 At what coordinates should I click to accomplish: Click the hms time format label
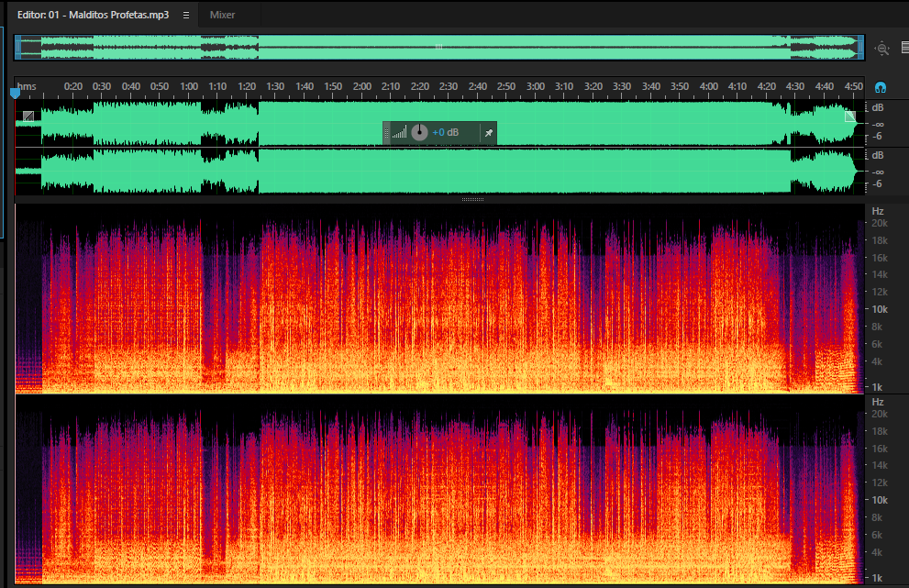pos(27,86)
